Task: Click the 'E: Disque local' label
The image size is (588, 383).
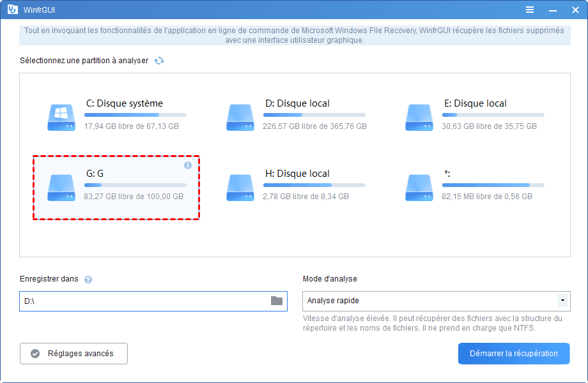Action: [x=475, y=103]
